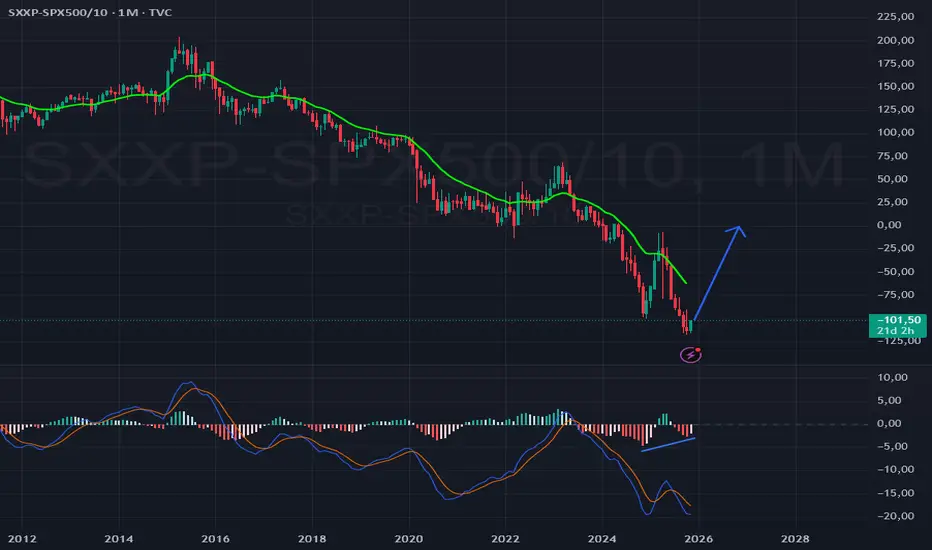Click the 50,00 price axis label
Screen dimensions: 932x550
click(892, 179)
